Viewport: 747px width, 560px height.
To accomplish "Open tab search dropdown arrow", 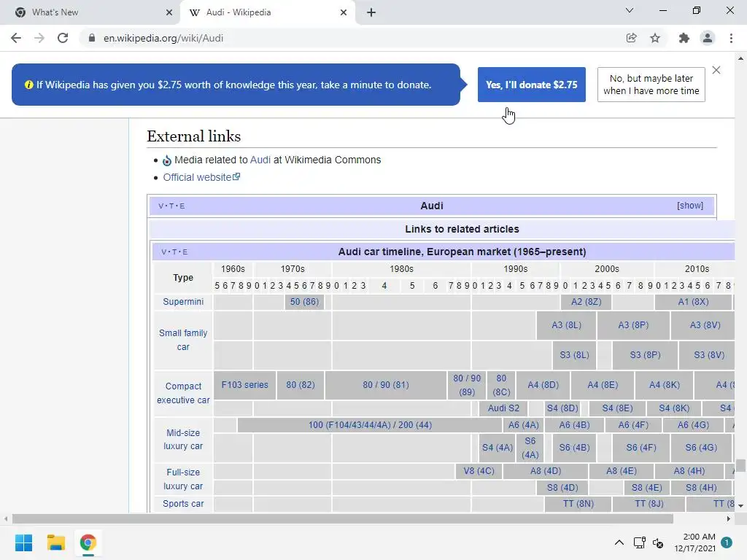I will [x=630, y=10].
